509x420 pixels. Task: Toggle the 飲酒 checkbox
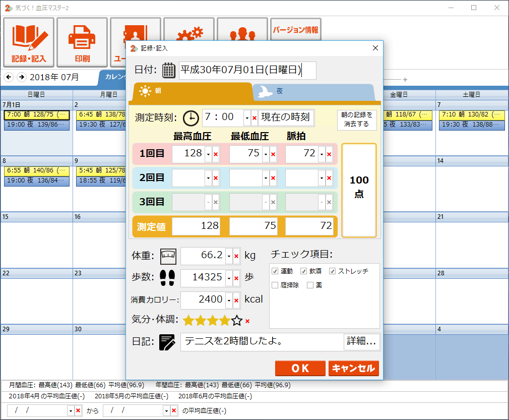tap(303, 271)
